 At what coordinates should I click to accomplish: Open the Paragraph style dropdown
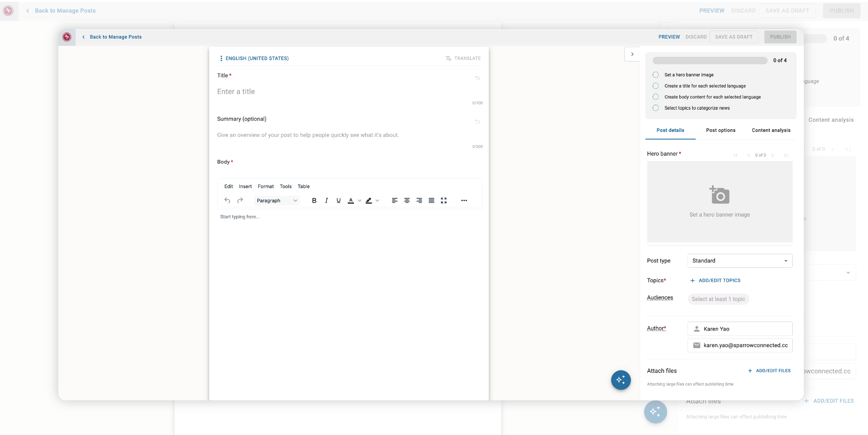(277, 200)
